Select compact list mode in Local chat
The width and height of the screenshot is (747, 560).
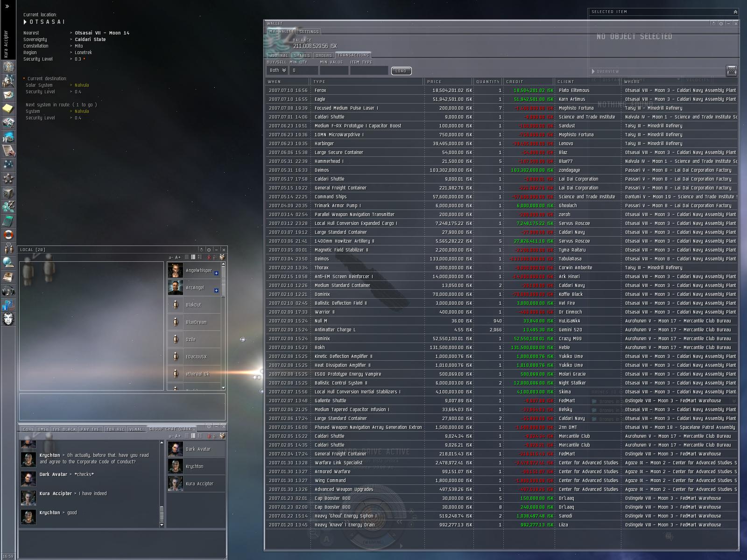[x=187, y=257]
